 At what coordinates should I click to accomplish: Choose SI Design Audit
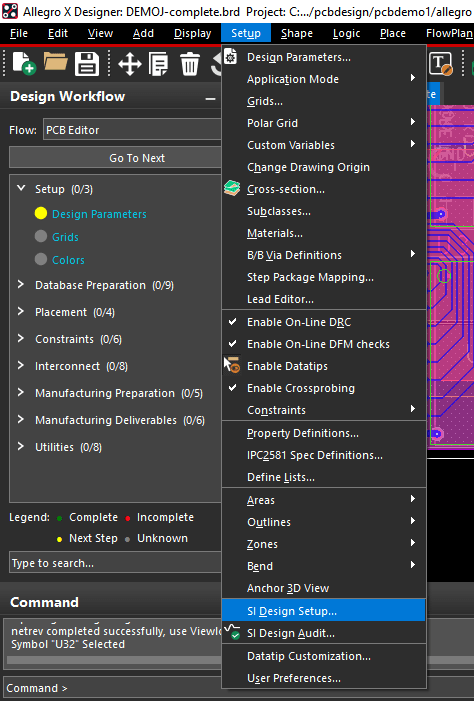pos(324,633)
